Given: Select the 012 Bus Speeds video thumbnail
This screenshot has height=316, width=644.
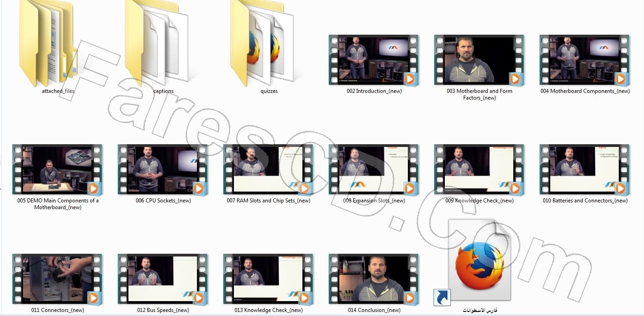Looking at the screenshot, I should click(163, 279).
